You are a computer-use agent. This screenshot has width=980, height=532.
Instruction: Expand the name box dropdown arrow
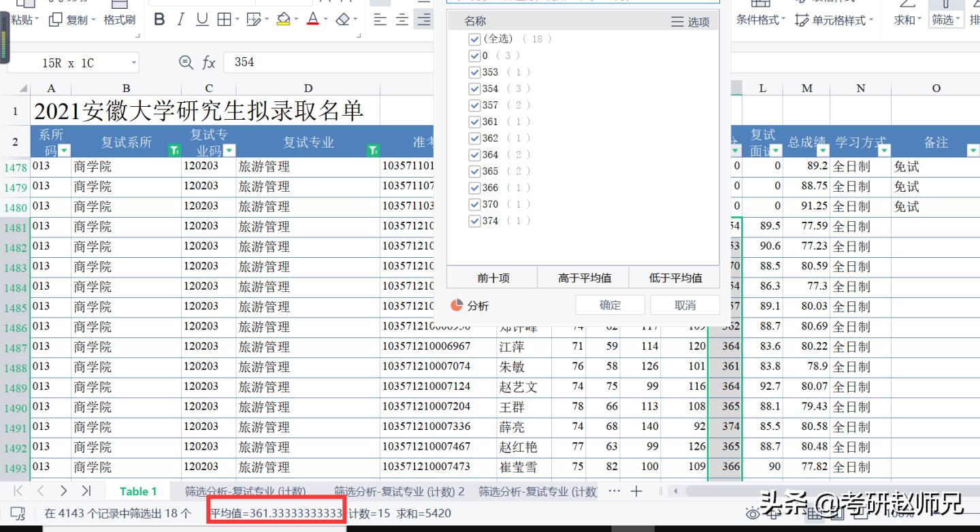[x=133, y=63]
